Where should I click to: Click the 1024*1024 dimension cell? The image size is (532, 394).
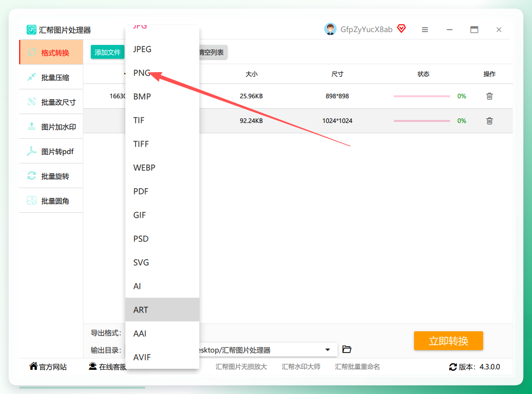click(337, 121)
